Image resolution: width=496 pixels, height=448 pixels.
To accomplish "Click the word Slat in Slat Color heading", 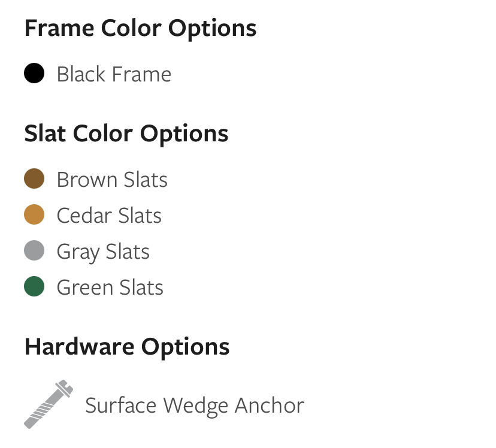I will tap(45, 134).
